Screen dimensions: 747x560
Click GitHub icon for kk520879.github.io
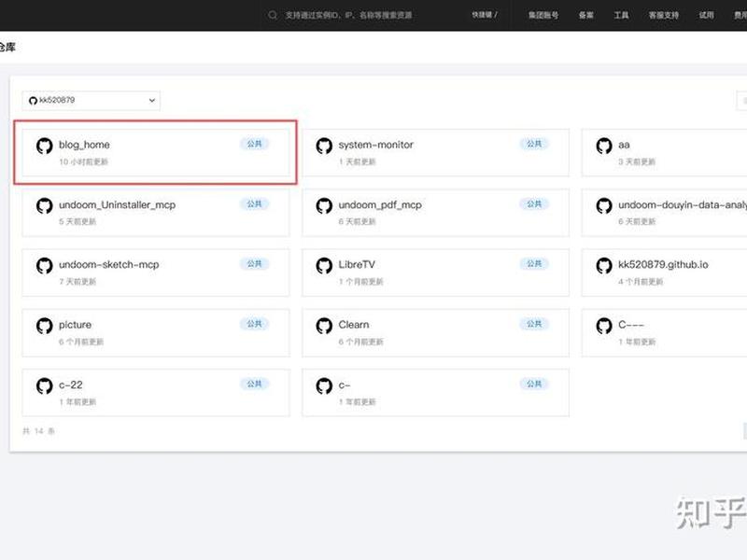click(604, 266)
